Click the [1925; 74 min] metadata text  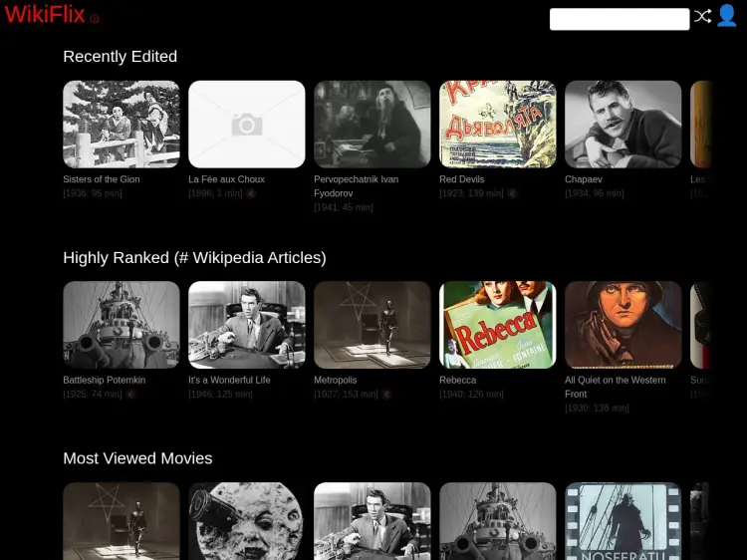tap(93, 395)
